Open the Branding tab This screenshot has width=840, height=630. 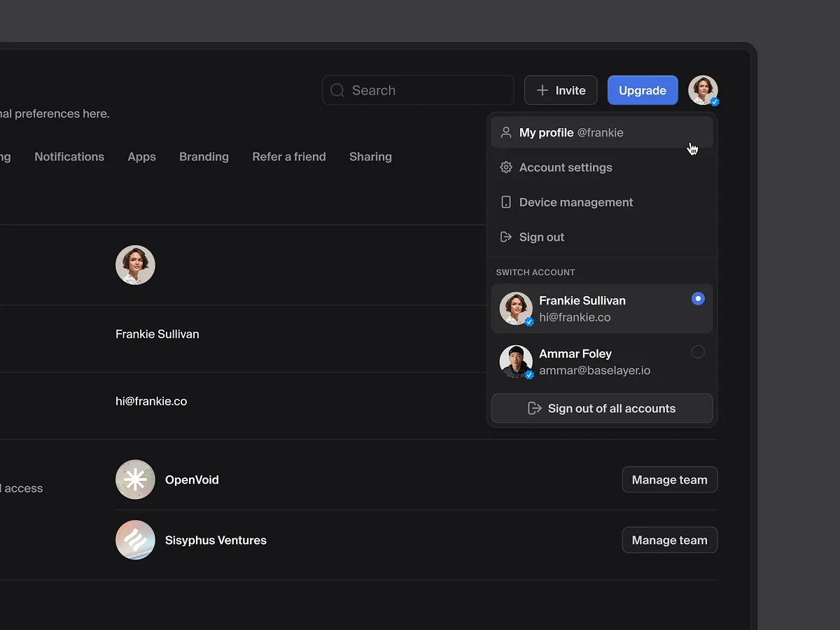coord(204,157)
